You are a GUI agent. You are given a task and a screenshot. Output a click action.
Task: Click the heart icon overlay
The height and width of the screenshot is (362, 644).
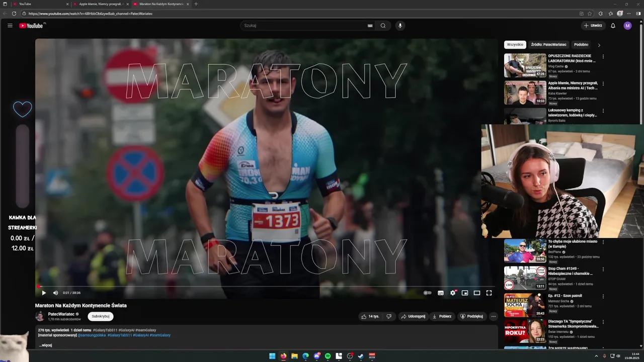coord(23,109)
